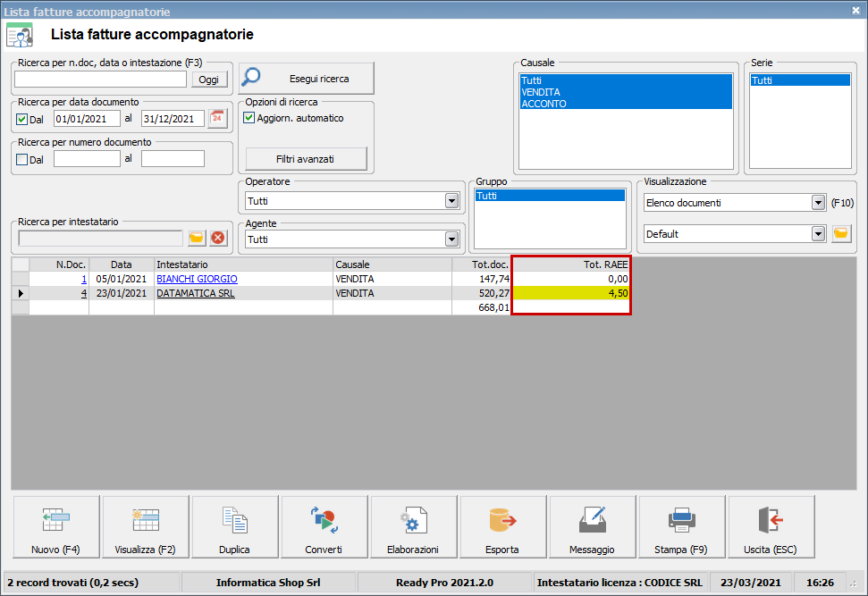Image resolution: width=868 pixels, height=596 pixels.
Task: Enable the Dal document number checkbox
Action: coord(22,159)
